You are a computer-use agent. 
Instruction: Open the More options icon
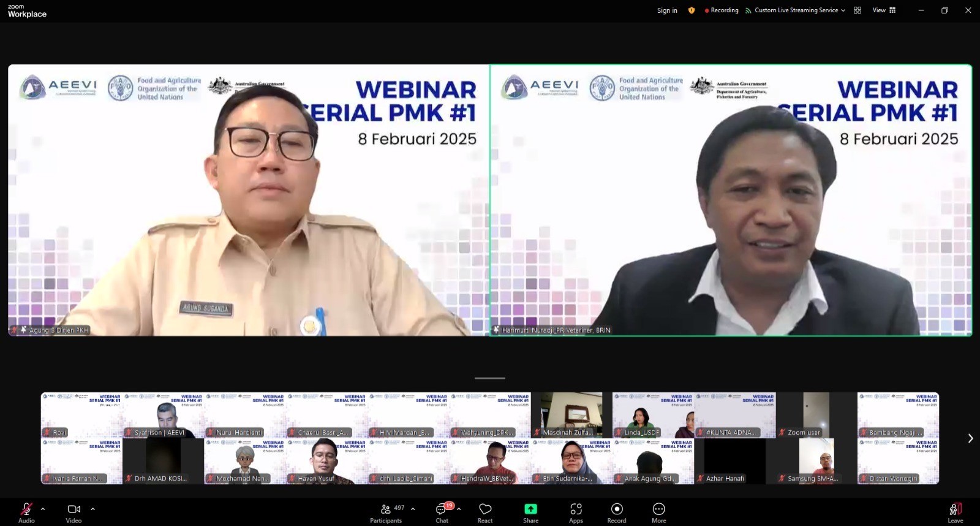click(x=658, y=509)
